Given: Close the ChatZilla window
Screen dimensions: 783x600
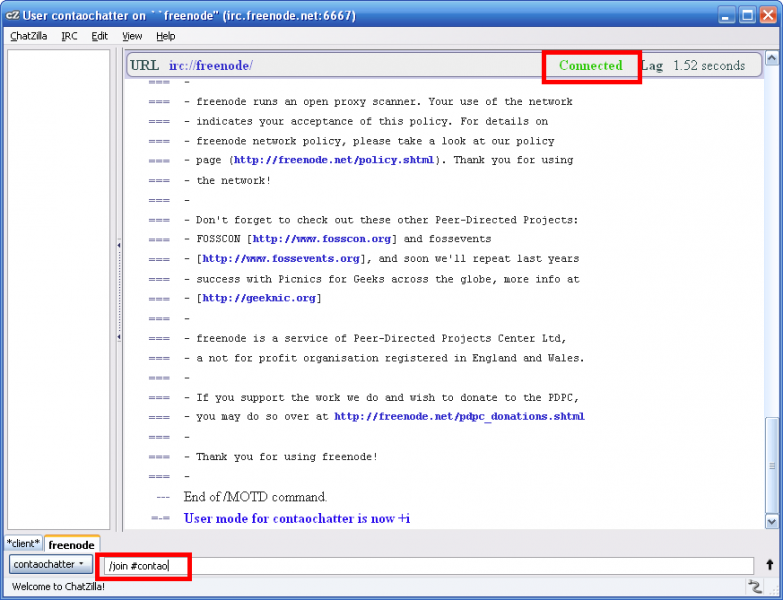Looking at the screenshot, I should pyautogui.click(x=767, y=15).
